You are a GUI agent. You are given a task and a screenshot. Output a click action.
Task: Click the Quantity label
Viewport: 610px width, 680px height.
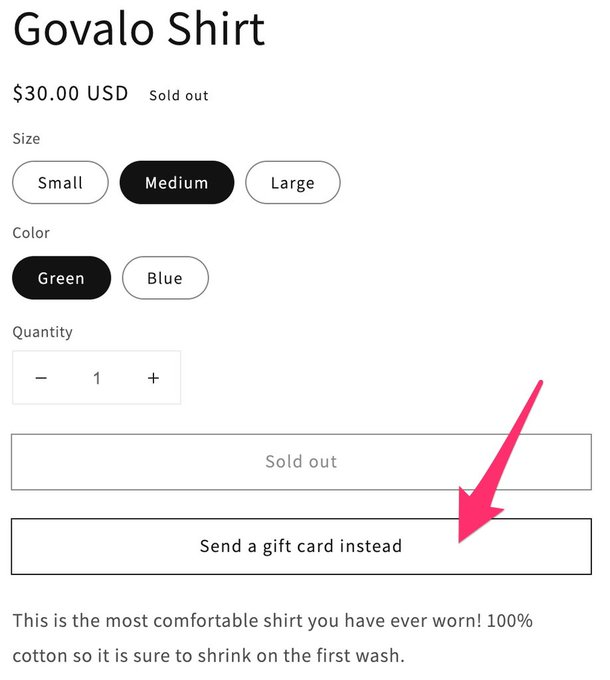[42, 332]
